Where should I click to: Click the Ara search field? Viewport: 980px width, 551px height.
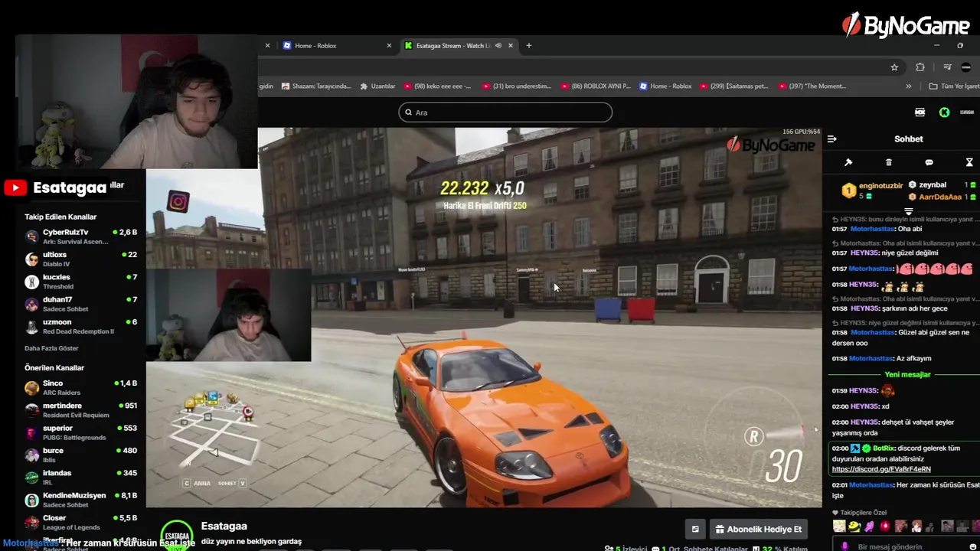pos(505,112)
